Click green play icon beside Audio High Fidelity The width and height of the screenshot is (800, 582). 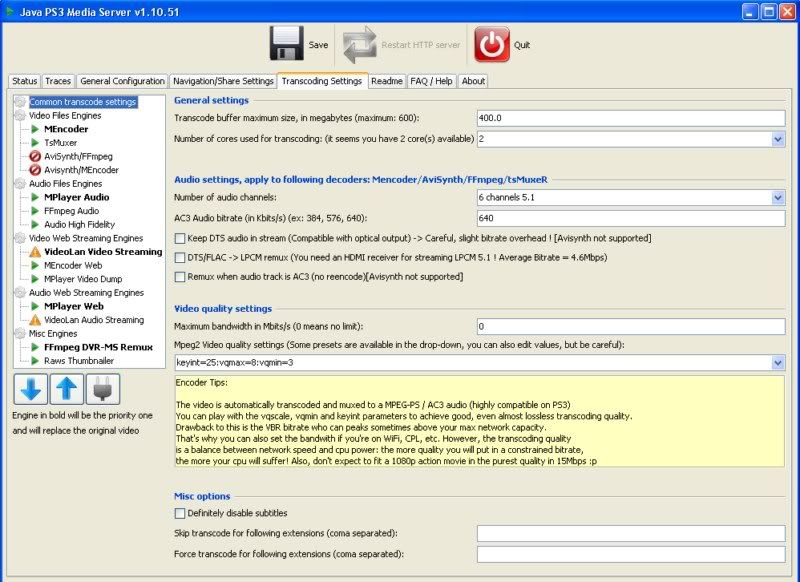(x=35, y=224)
